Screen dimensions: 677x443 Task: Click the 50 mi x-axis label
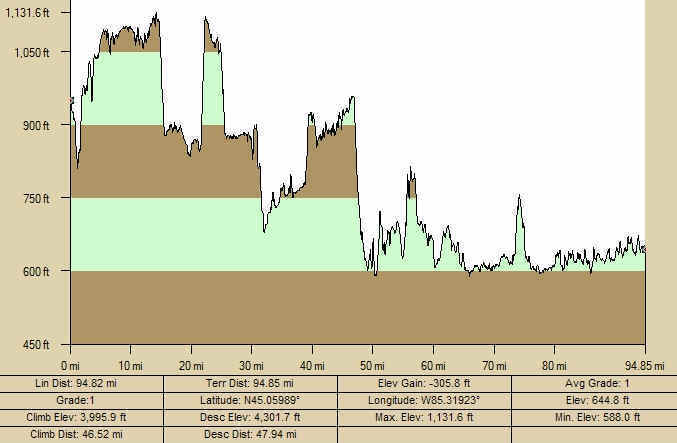[x=373, y=365]
